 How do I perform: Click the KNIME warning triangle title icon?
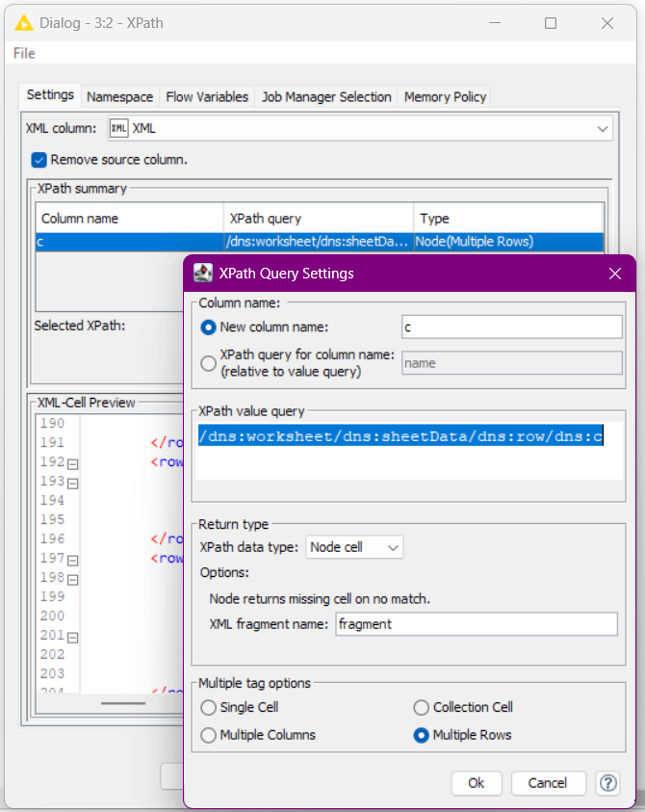pos(24,23)
